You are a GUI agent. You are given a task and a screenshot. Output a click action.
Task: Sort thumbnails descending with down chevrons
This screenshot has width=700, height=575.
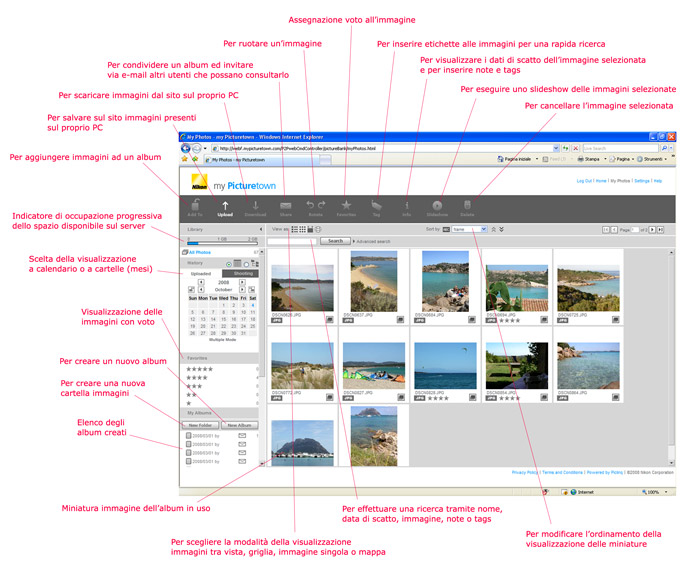click(x=501, y=229)
